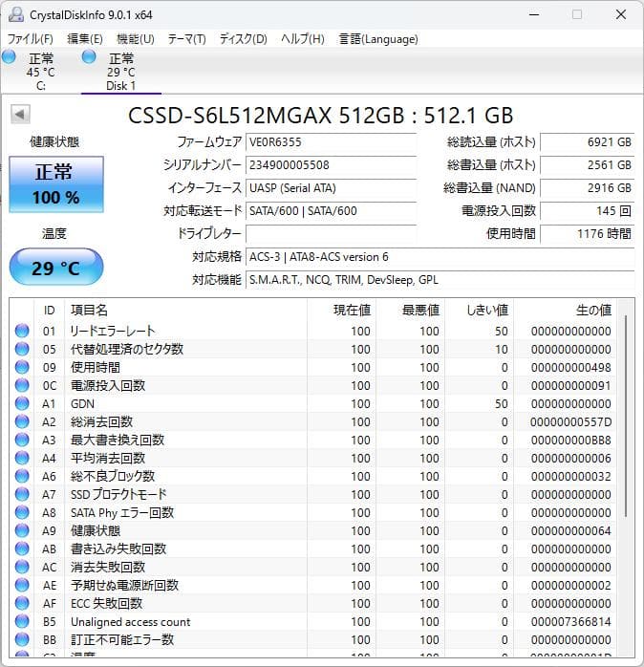This screenshot has height=667, width=644.
Task: Click status orb for 09 使用時間 row
Action: click(x=22, y=367)
